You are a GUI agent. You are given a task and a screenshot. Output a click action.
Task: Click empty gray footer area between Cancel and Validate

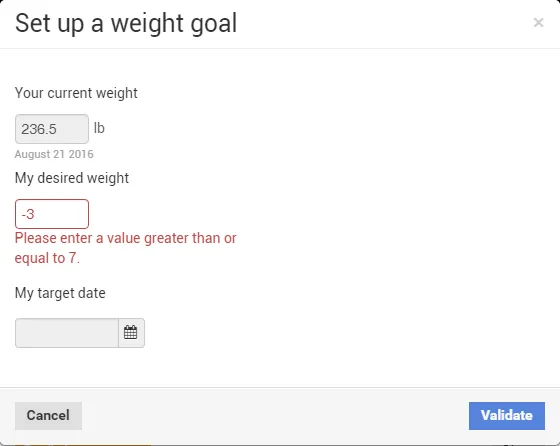275,416
